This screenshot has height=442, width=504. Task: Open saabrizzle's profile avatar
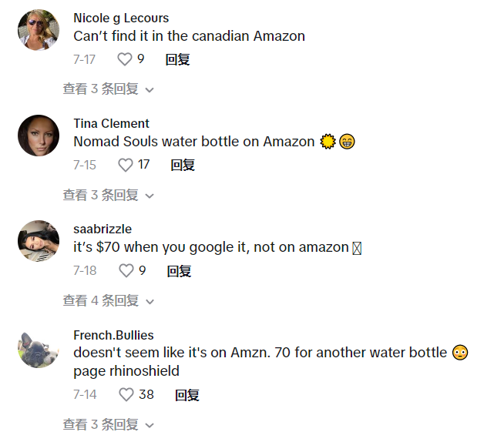coord(38,241)
